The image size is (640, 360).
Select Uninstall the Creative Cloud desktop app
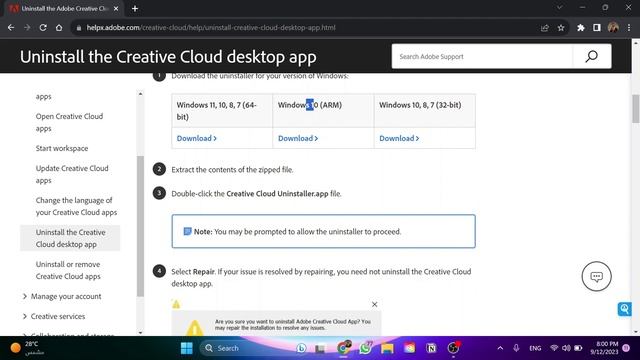[70, 238]
